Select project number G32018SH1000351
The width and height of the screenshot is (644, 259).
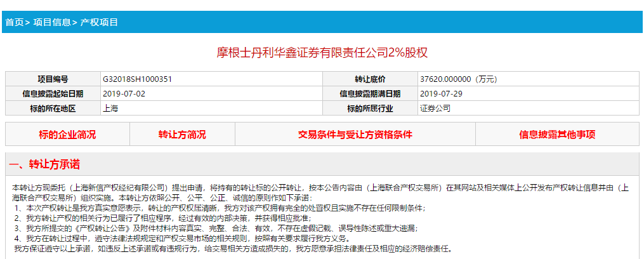[x=137, y=79]
